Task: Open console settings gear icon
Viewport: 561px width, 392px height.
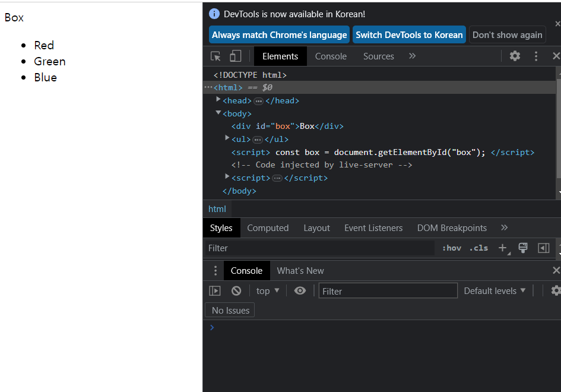Action: coord(556,290)
